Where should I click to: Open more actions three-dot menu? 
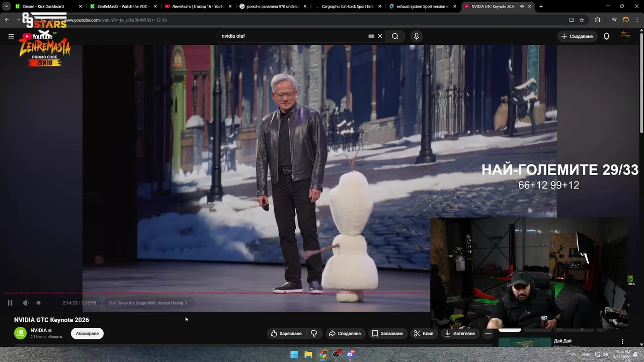coord(488,333)
